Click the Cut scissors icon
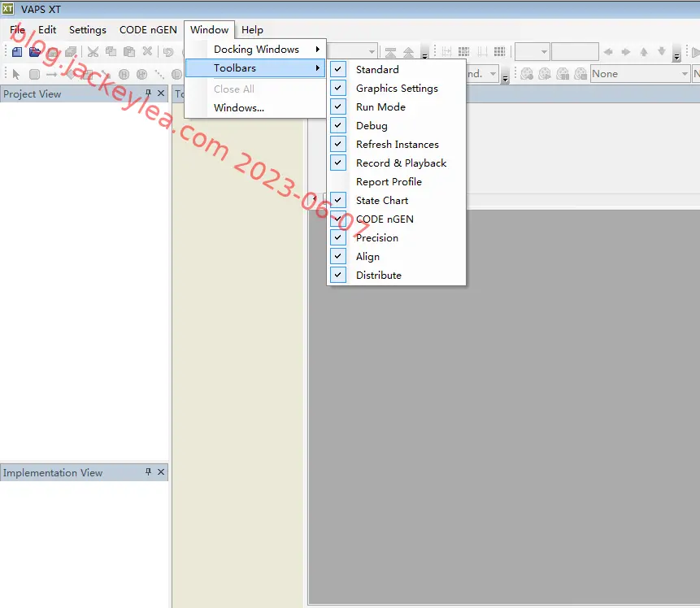This screenshot has height=608, width=700. pos(93,52)
